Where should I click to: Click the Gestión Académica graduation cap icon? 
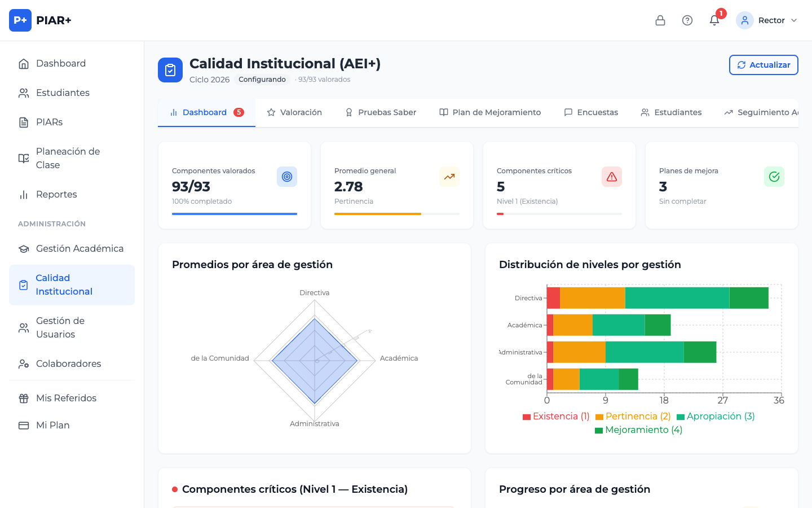[x=24, y=248]
